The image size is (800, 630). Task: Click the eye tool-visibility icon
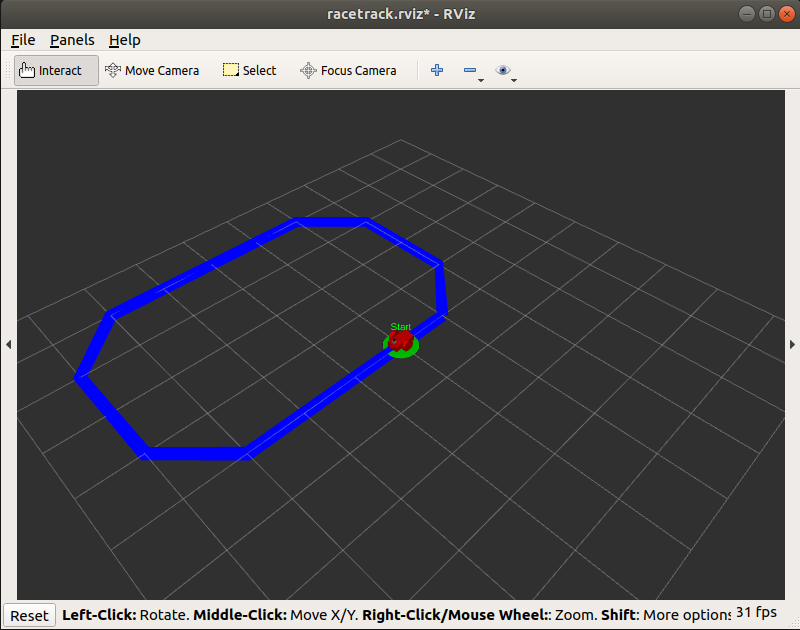[503, 70]
